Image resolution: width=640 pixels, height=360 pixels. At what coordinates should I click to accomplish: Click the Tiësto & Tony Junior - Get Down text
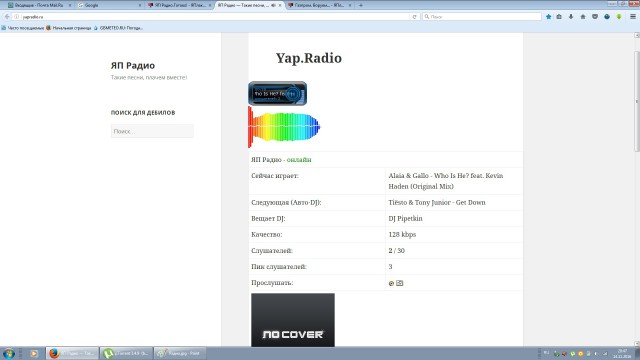[437, 202]
